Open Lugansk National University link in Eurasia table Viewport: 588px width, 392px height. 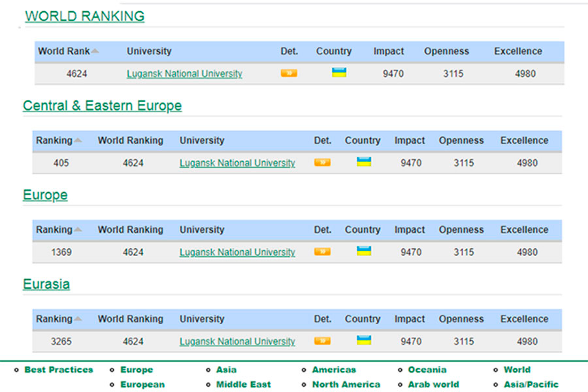[x=237, y=341]
